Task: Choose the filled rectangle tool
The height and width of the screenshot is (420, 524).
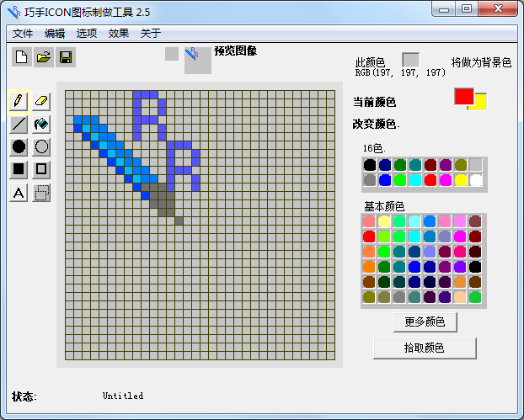Action: (x=19, y=169)
